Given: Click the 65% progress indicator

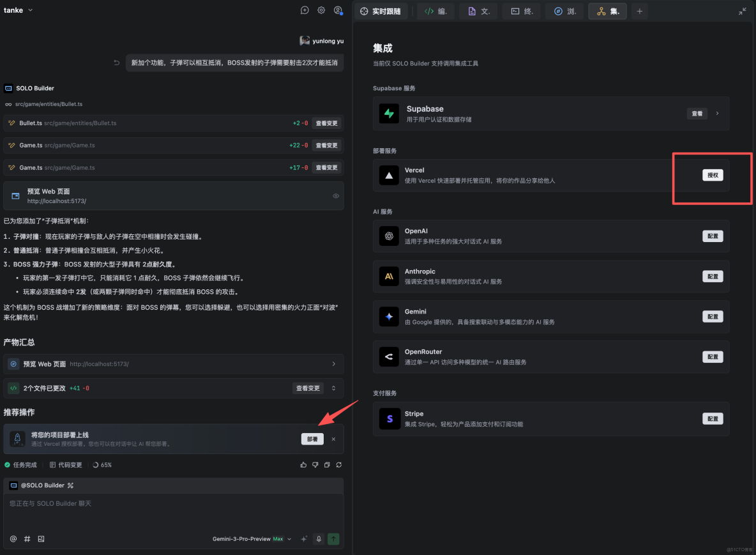Looking at the screenshot, I should pos(102,465).
